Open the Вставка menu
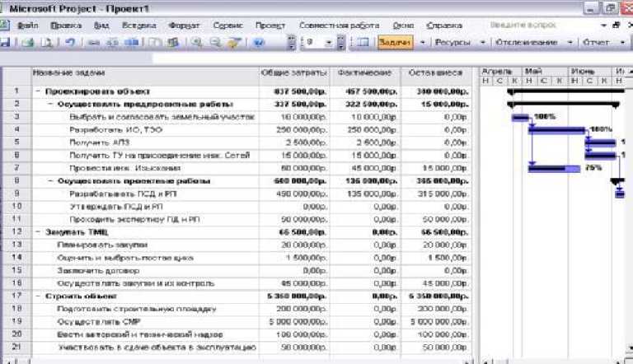This screenshot has height=364, width=633. click(138, 26)
